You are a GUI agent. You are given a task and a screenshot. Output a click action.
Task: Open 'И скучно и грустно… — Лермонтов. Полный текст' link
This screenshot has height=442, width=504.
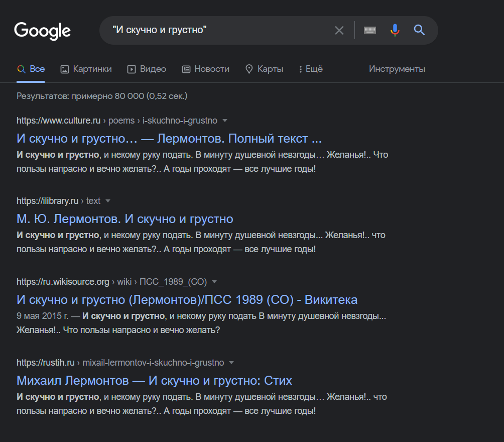click(x=169, y=138)
